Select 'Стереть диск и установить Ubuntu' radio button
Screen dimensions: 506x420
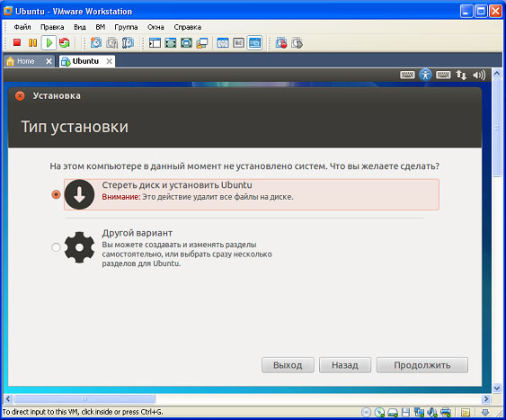click(56, 194)
